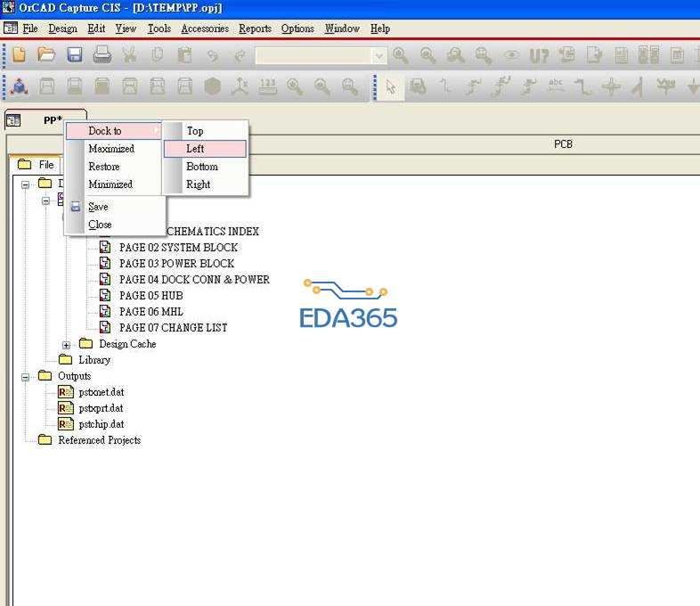The height and width of the screenshot is (606, 700).
Task: Click the 123 numbering toolbar icon
Action: 267,86
